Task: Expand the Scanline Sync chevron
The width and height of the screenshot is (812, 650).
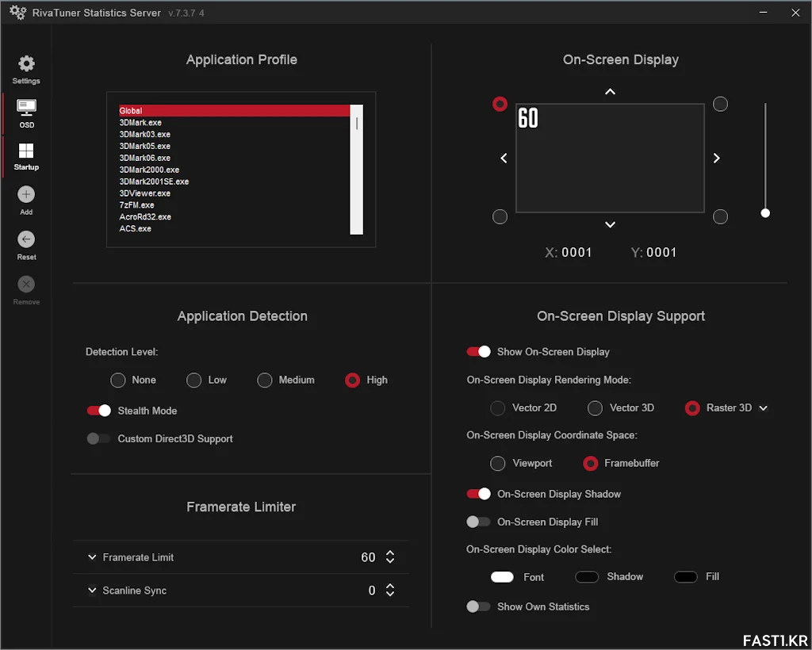Action: (92, 590)
